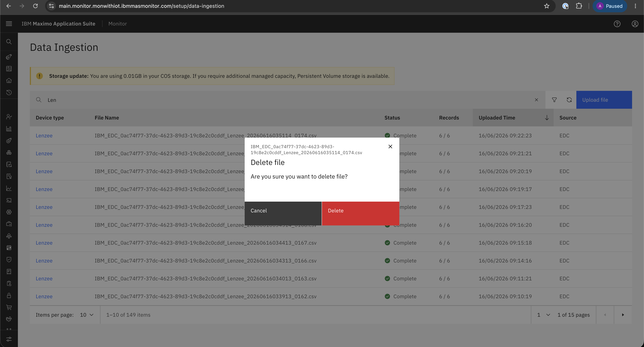Click the briefcase grid icon in sidebar

(9, 224)
